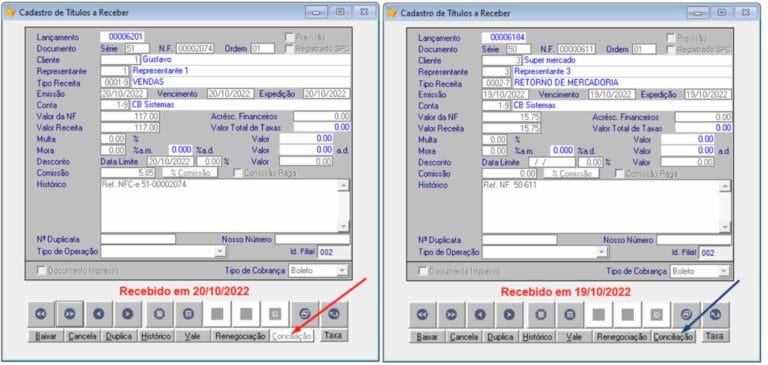768x365 pixels.
Task: Go to next record in right window
Action: click(x=509, y=315)
